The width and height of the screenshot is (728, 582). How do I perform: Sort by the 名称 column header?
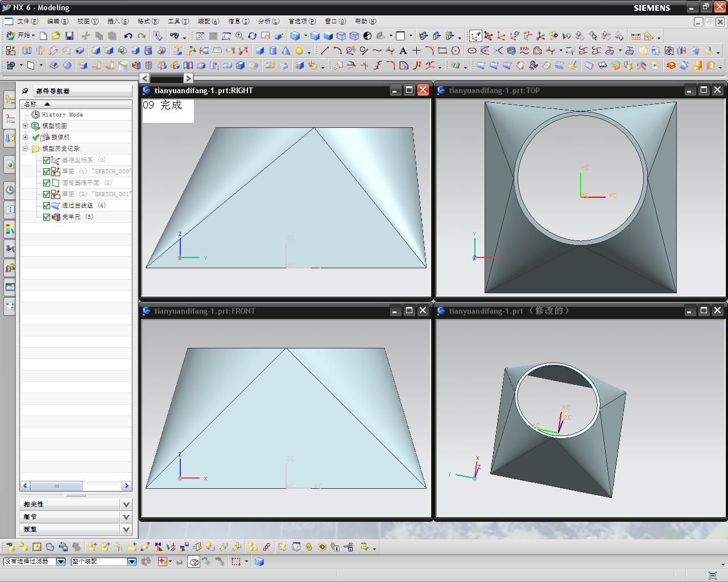(76, 104)
